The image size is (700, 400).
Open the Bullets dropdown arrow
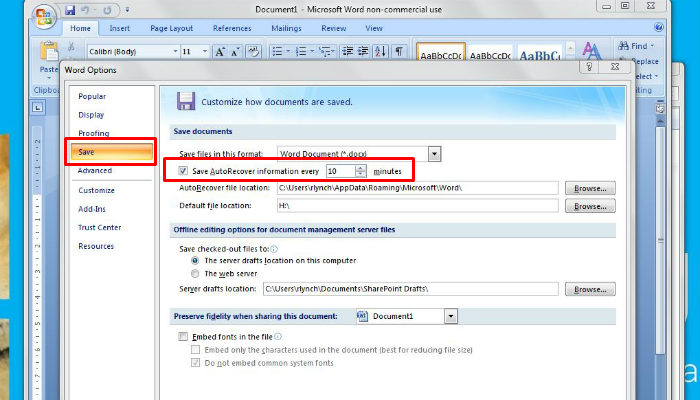pyautogui.click(x=288, y=52)
